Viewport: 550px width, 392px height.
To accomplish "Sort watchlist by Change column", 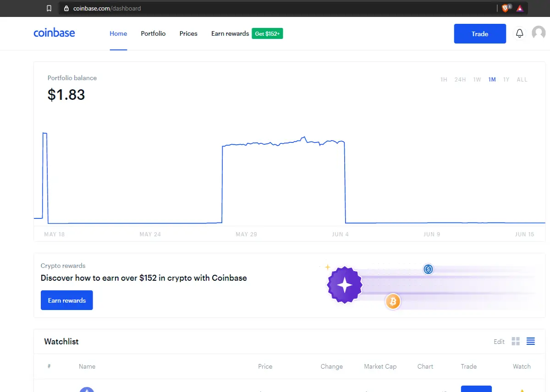I will click(x=332, y=366).
